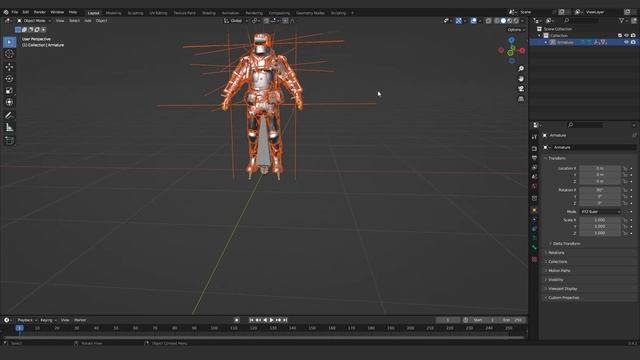Viewport: 640px width, 360px height.
Task: Jump to timeline end button
Action: pyautogui.click(x=285, y=320)
